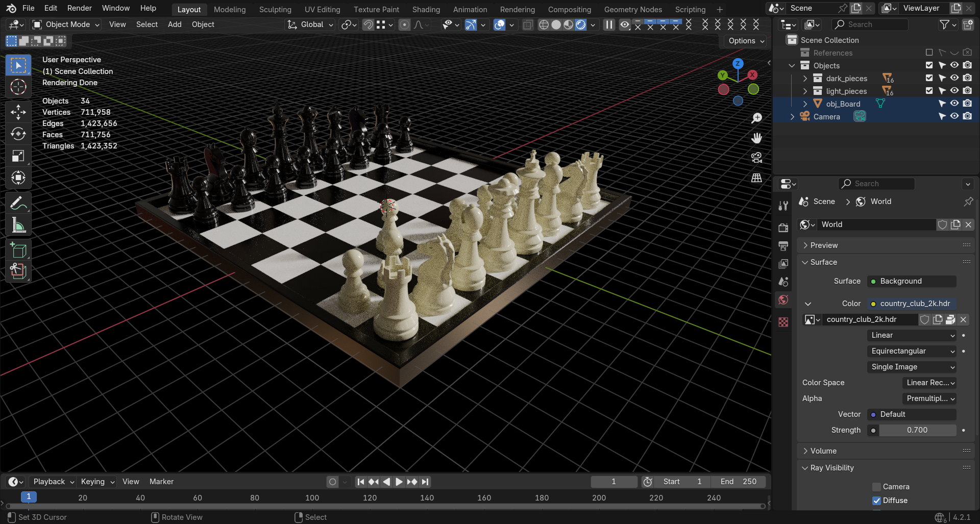Click the End frame 250 field

point(739,482)
